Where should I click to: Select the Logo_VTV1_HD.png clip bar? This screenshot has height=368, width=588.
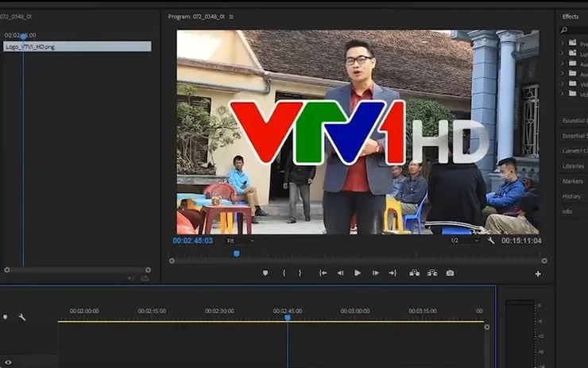pos(77,47)
